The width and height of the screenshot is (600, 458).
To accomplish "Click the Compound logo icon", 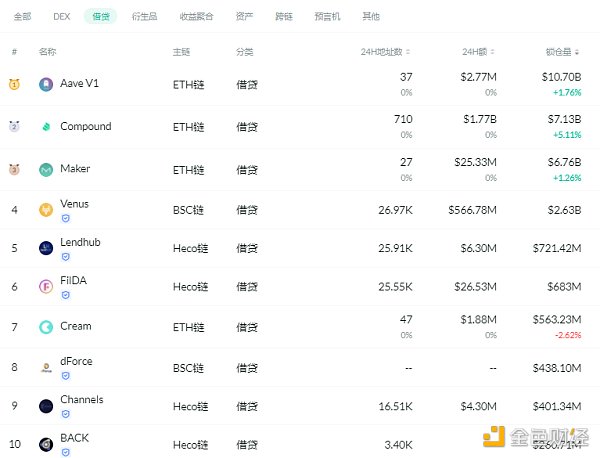I will pos(46,127).
